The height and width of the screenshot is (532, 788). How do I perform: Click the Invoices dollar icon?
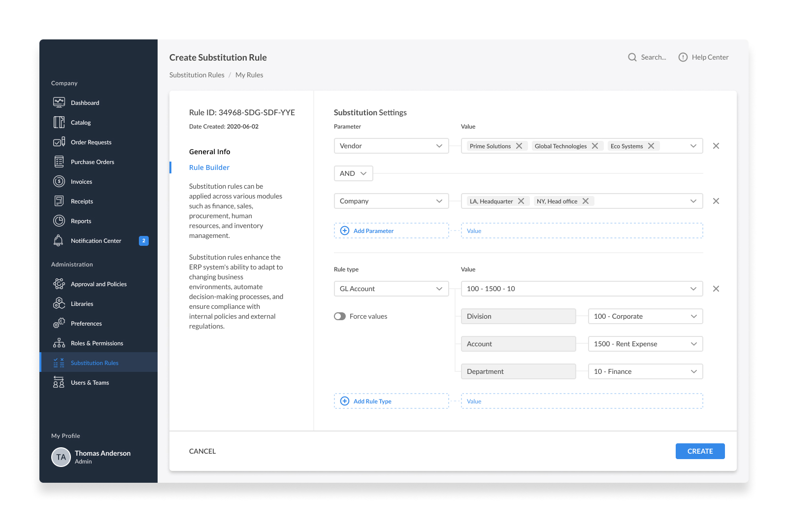tap(59, 181)
